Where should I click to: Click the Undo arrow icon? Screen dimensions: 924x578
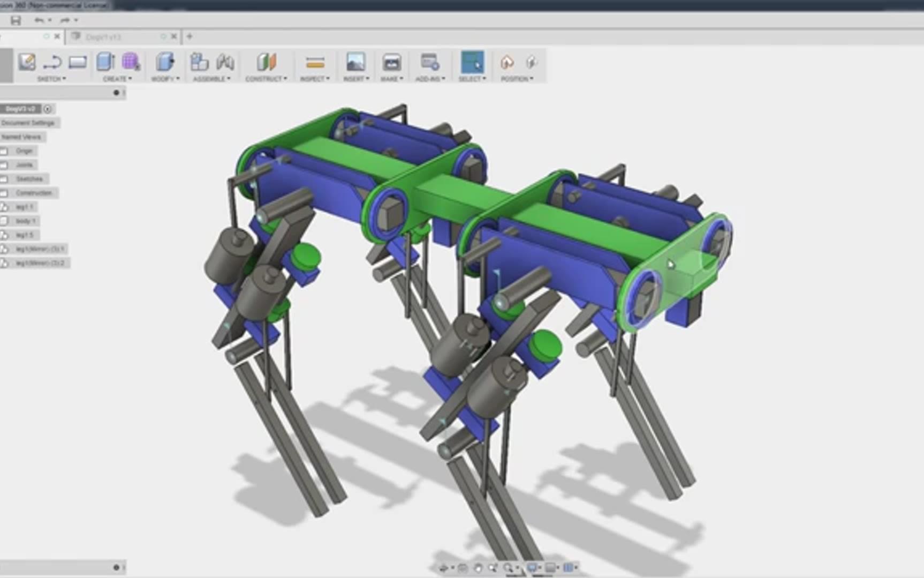tap(39, 20)
